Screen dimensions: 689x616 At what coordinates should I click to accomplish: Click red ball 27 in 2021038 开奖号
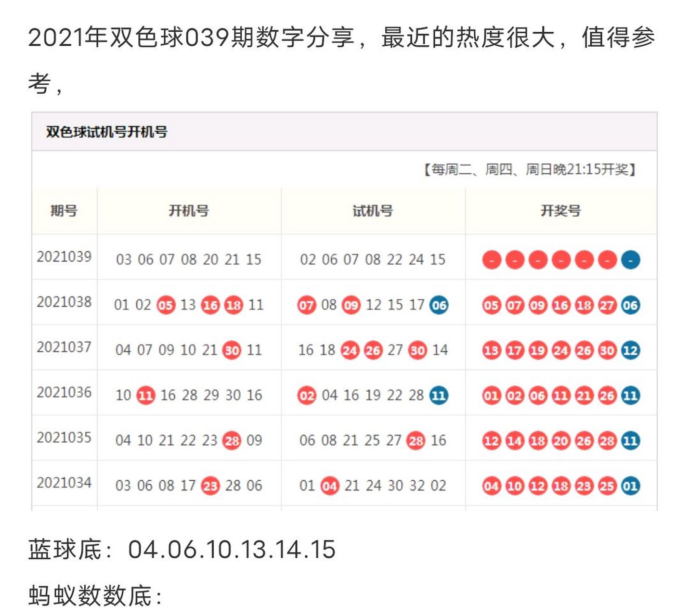607,305
